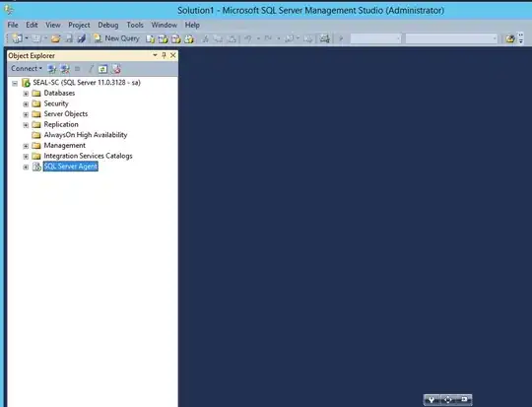532x407 pixels.
Task: Expand the Replication folder
Action: click(26, 125)
